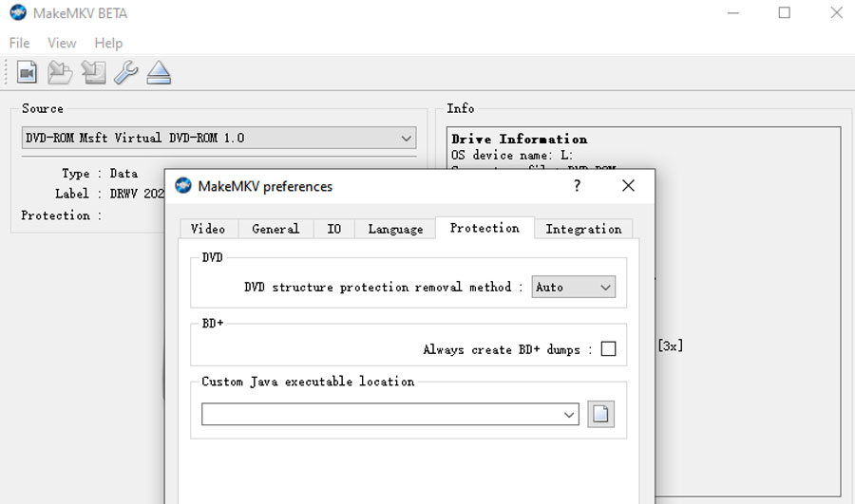Switch to the Integration tab
The width and height of the screenshot is (855, 504).
tap(583, 229)
